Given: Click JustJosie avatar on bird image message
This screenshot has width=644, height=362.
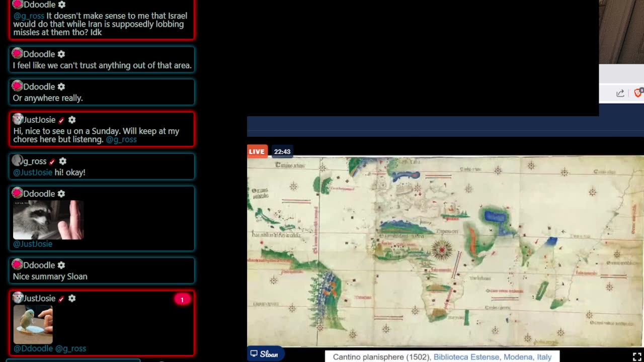Looking at the screenshot, I should [18, 298].
